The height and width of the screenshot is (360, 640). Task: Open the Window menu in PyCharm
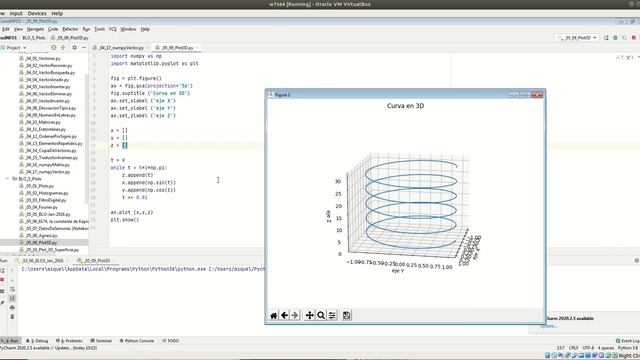click(x=128, y=29)
